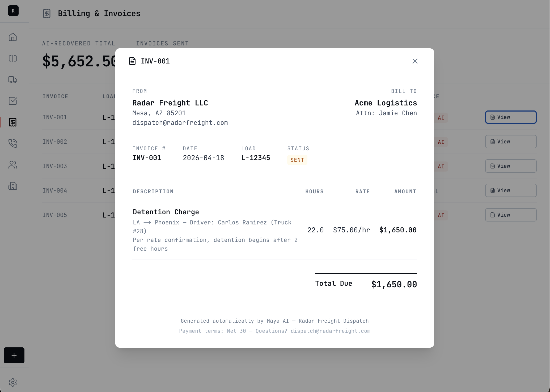550x392 pixels.
Task: Open the Home icon in the sidebar
Action: [13, 37]
